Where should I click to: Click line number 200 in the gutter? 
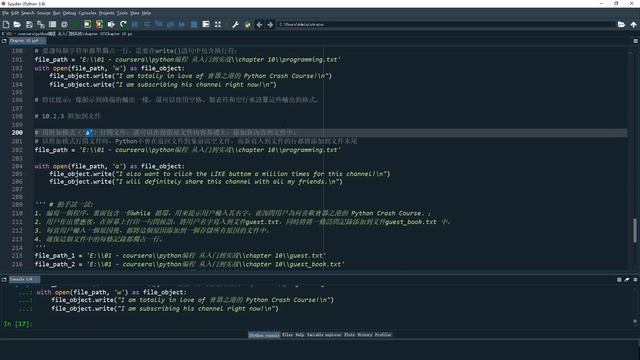tap(17, 133)
